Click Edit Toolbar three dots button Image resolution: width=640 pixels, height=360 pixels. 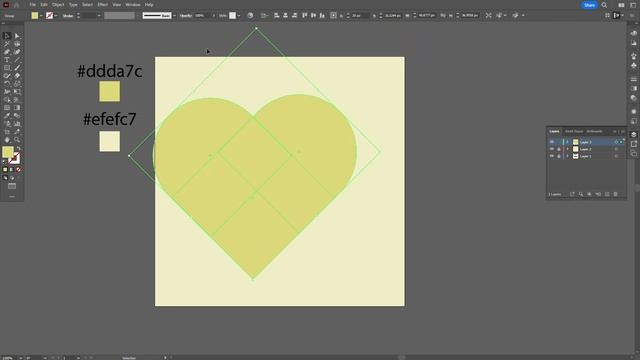[12, 197]
